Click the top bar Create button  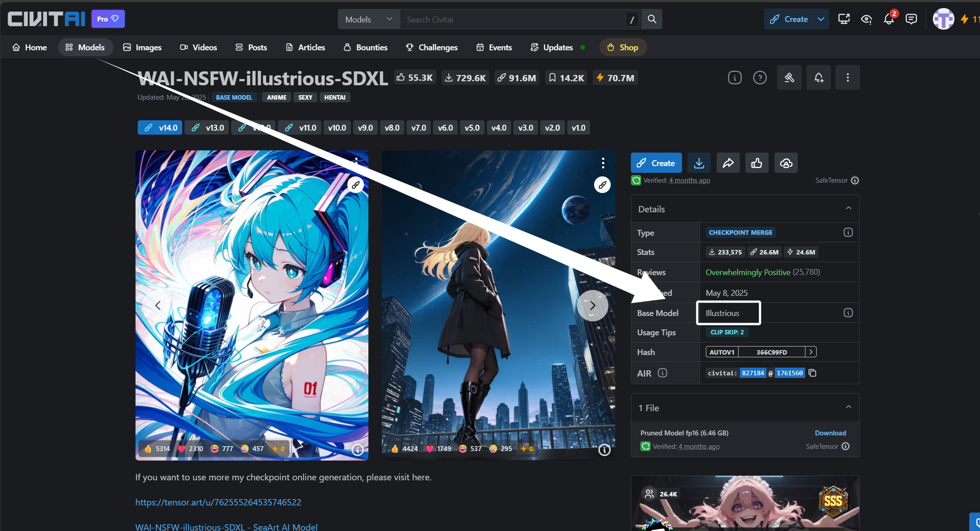point(789,19)
